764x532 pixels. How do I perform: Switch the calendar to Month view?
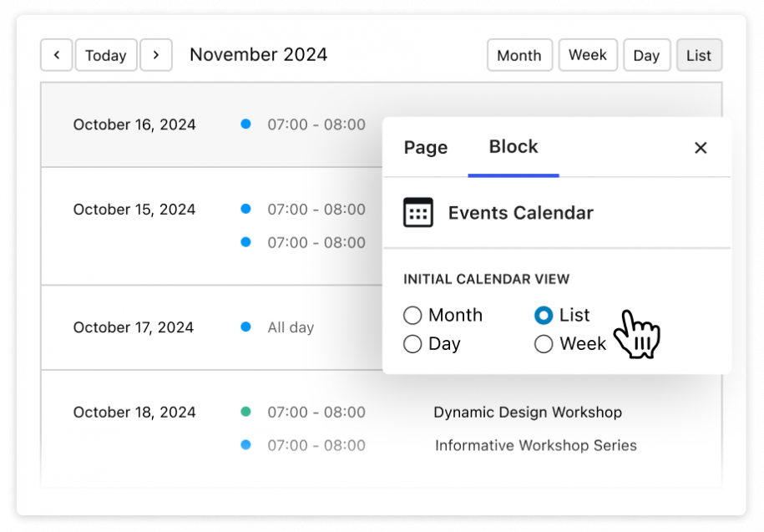[519, 54]
